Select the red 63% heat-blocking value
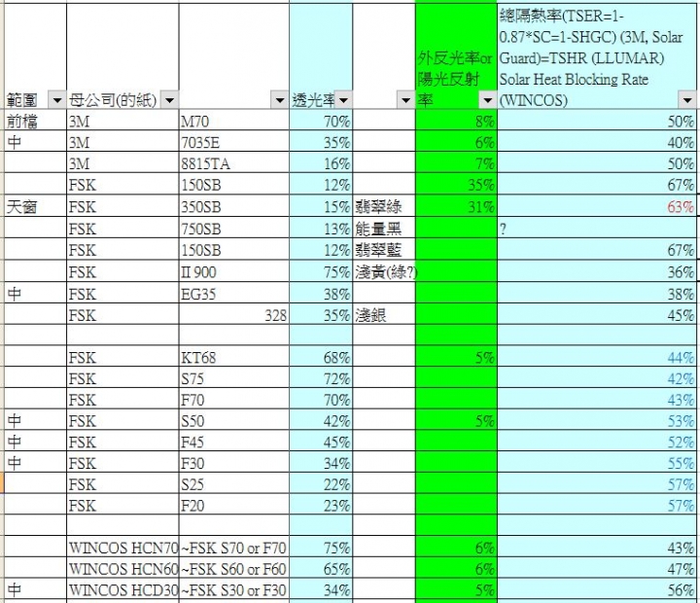The image size is (700, 603). (x=596, y=206)
